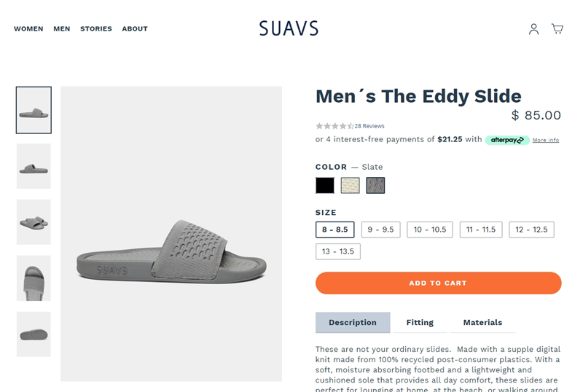583x392 pixels.
Task: Select the black color swatch
Action: coord(325,186)
